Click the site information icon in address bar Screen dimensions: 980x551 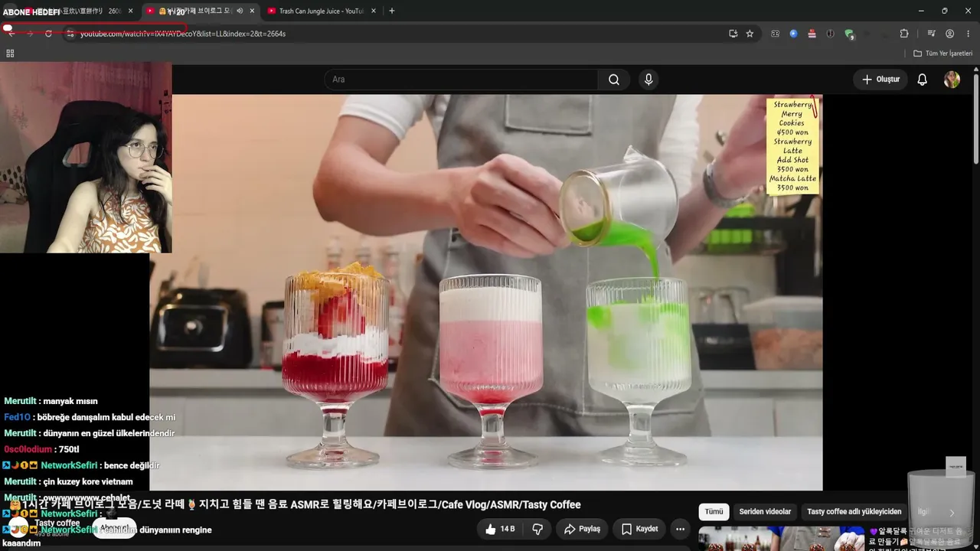(70, 34)
